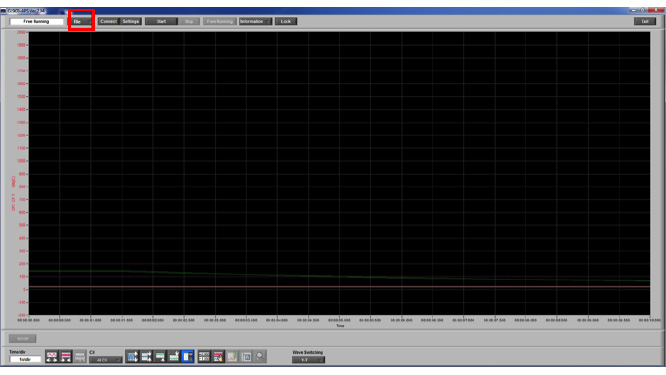Expand the Information dropdown
Viewport: 666px width, 375px height.
click(255, 21)
